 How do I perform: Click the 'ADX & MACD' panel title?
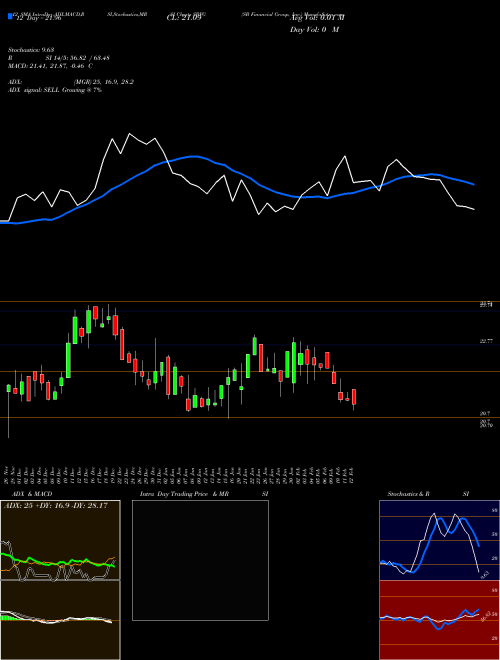click(x=32, y=494)
